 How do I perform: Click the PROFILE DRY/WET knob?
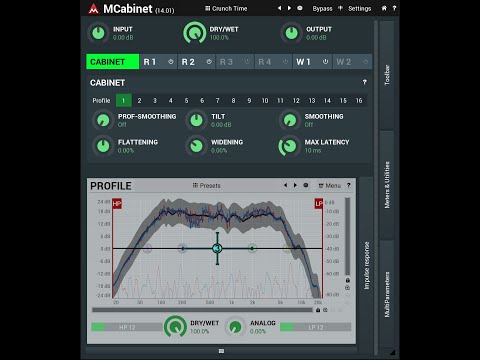[x=175, y=327]
